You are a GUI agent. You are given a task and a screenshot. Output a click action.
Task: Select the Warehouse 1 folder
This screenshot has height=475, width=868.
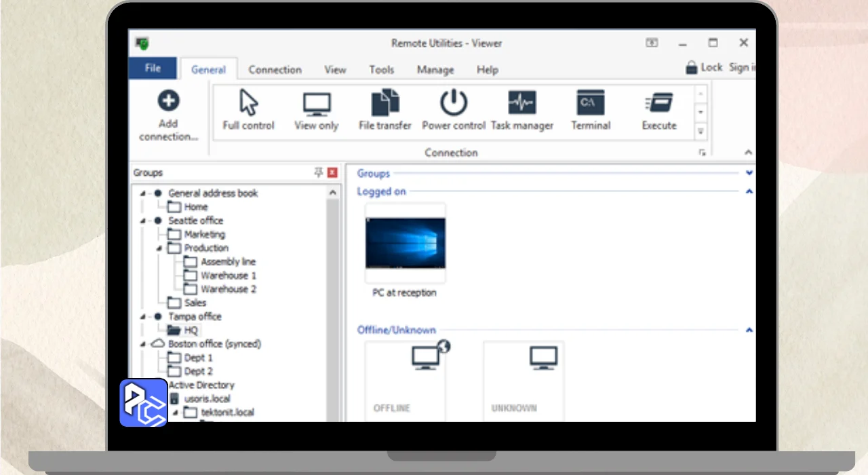point(228,275)
